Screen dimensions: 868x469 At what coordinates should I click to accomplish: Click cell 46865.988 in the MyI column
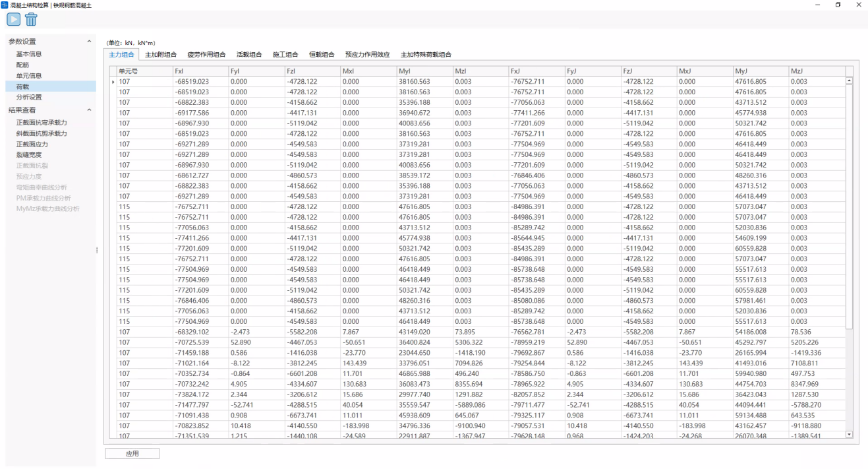click(424, 373)
